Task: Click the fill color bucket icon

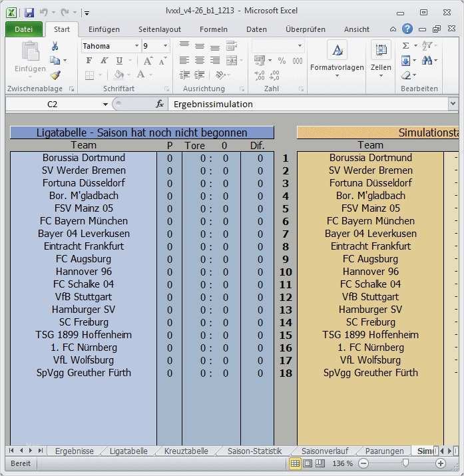Action: 119,75
